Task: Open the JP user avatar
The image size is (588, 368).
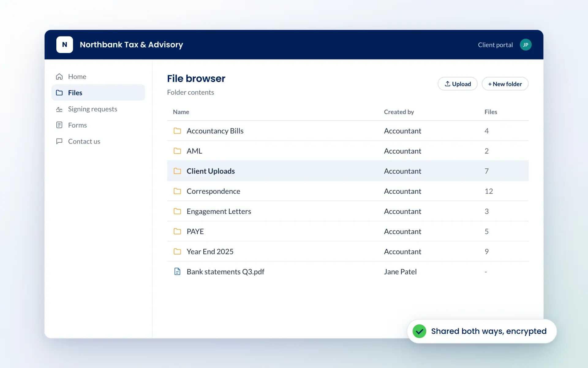Action: (x=526, y=45)
